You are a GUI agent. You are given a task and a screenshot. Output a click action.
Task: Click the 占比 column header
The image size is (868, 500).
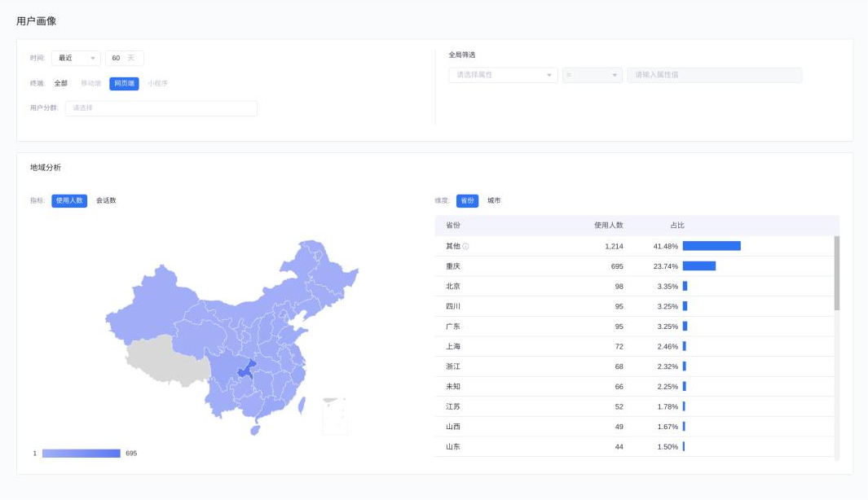point(677,225)
